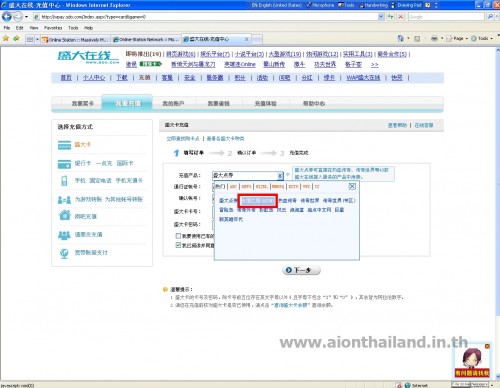Close the game selection popup panel
Viewport: 500px width, 388px height.
pos(352,186)
